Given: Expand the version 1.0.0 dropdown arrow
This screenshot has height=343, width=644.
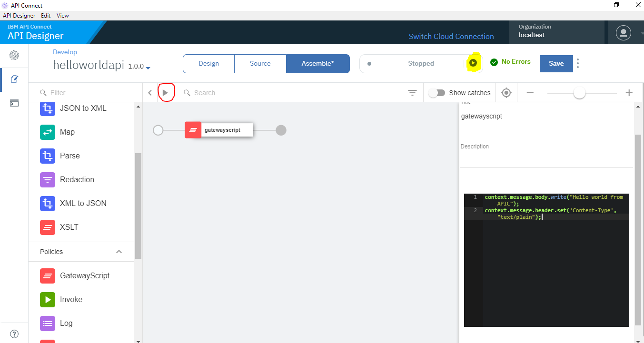Looking at the screenshot, I should (148, 68).
